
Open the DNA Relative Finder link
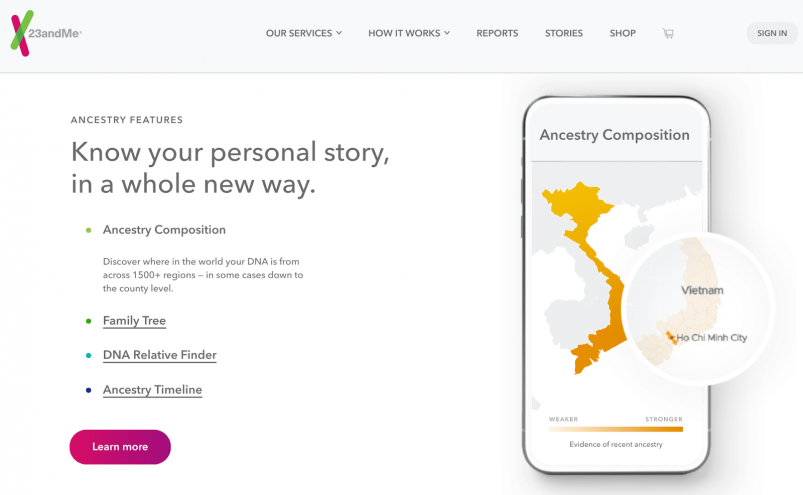(160, 355)
